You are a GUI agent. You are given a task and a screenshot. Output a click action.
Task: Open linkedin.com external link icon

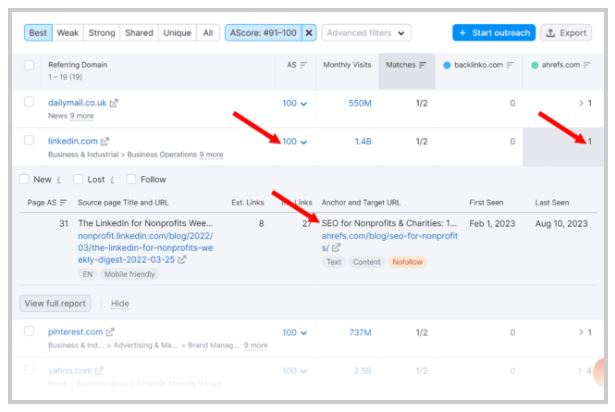[x=105, y=141]
